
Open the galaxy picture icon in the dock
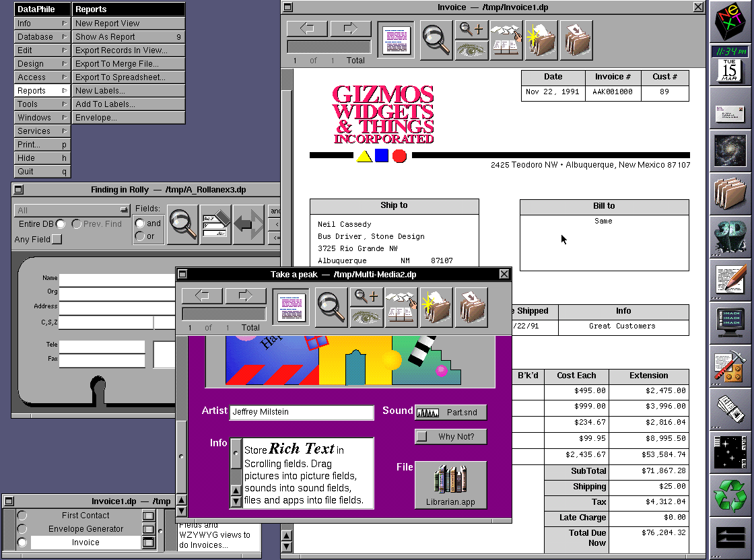coord(730,151)
